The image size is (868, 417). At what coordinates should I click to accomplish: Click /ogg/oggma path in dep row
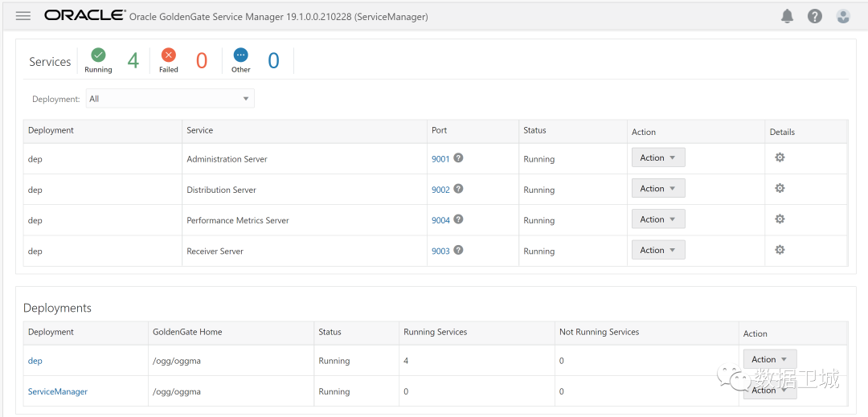coord(177,361)
